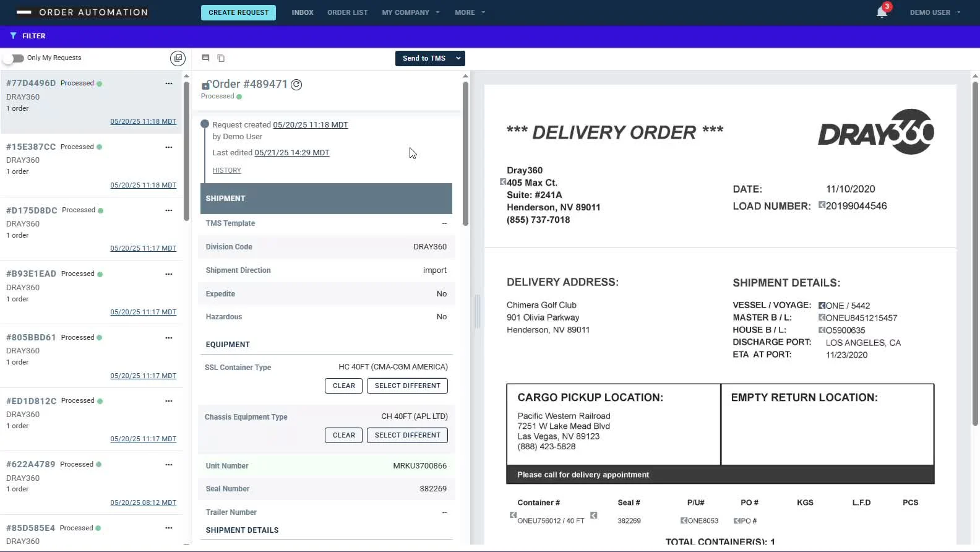Go to the Inbox menu item

[303, 12]
